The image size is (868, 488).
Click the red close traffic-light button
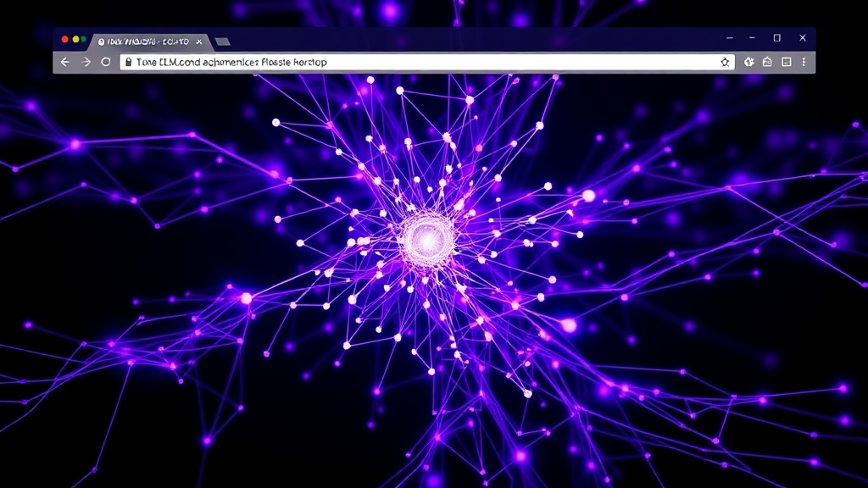(64, 39)
